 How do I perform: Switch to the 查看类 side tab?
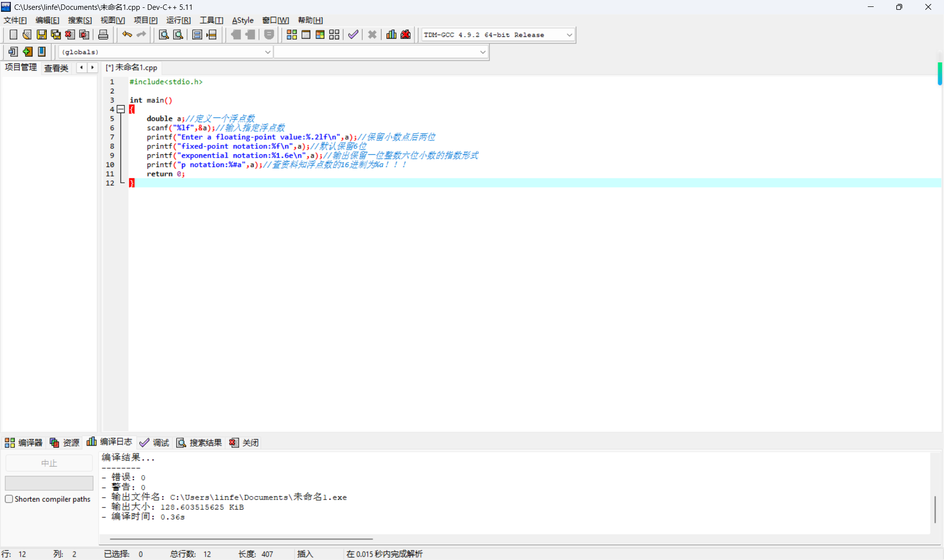pyautogui.click(x=56, y=68)
